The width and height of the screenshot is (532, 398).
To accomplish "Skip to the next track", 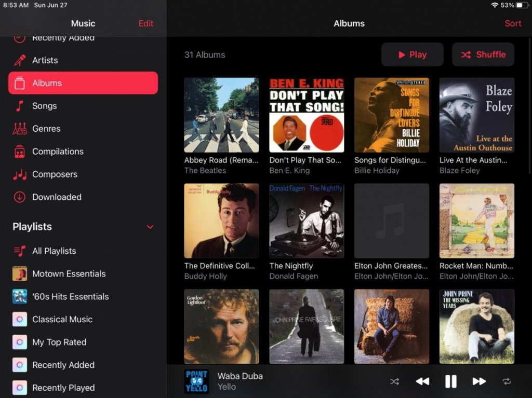I will click(478, 381).
